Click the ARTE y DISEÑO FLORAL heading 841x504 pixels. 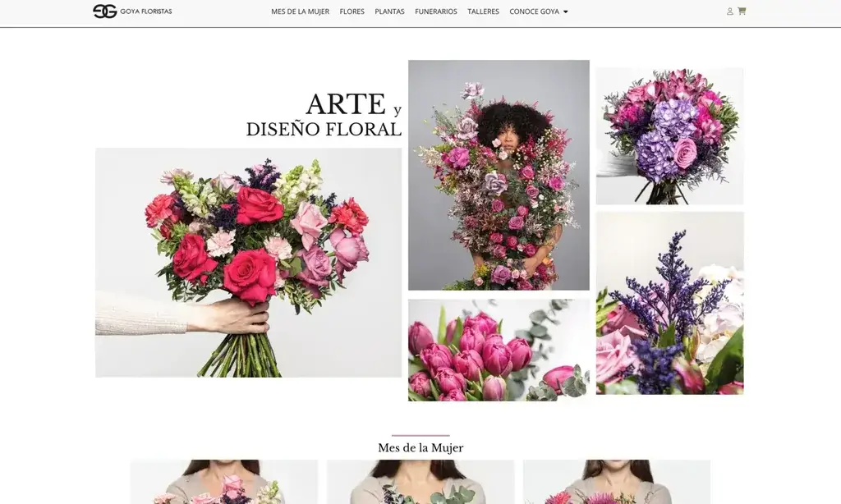point(324,115)
